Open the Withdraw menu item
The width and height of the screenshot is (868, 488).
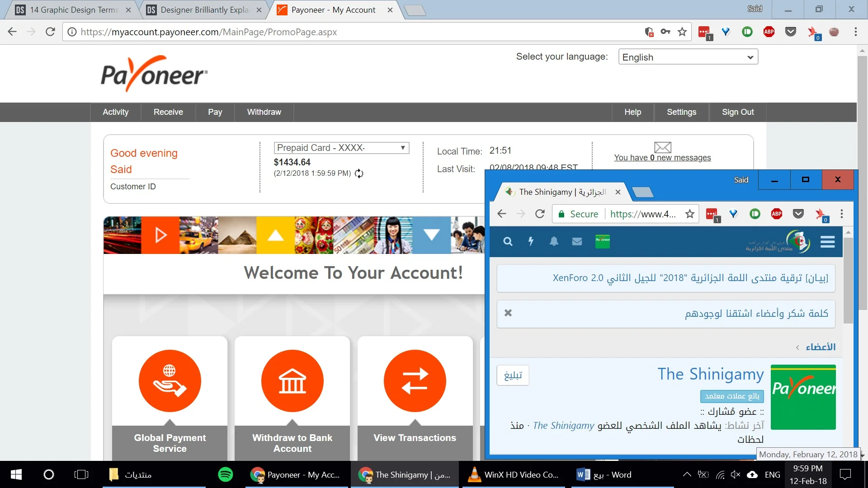pos(264,112)
